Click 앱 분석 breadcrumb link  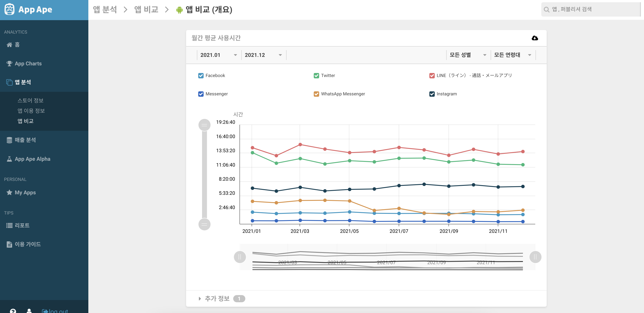(105, 10)
